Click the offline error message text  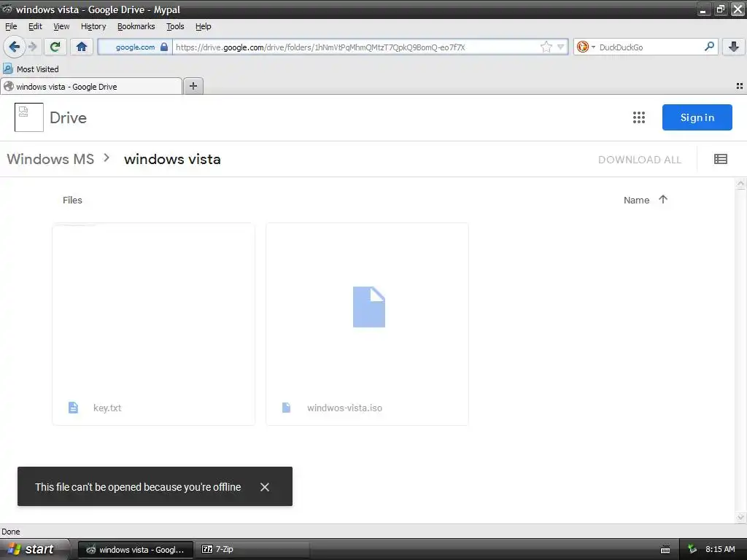tap(138, 486)
